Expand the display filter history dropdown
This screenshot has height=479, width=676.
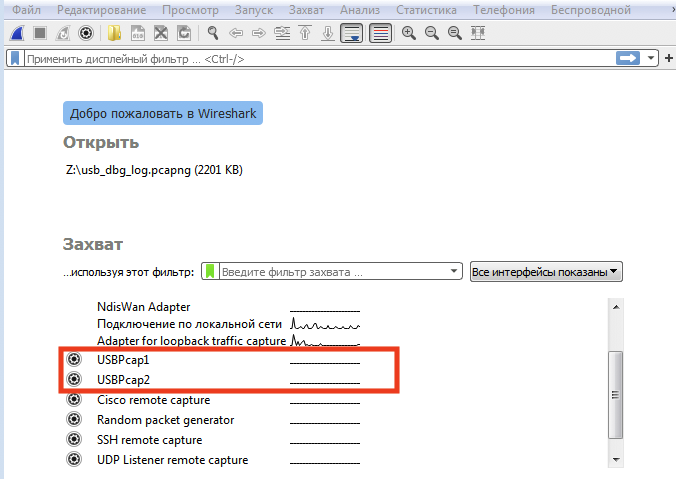pyautogui.click(x=653, y=59)
